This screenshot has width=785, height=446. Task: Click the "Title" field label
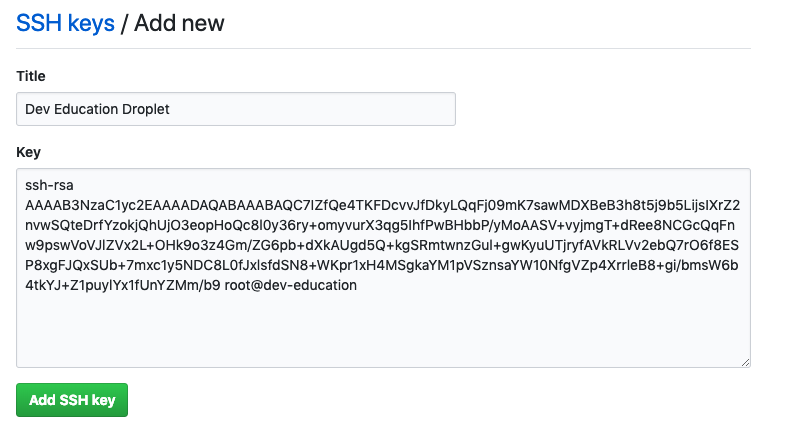pyautogui.click(x=31, y=76)
